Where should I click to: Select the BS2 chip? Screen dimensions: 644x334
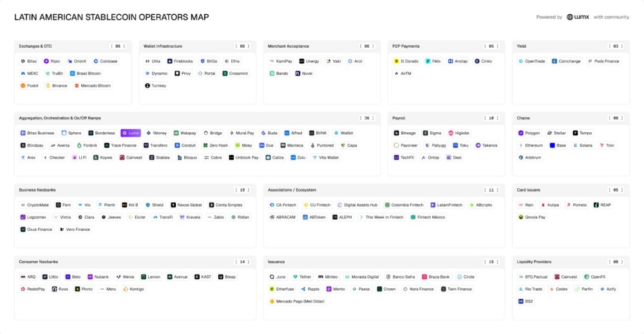526,302
